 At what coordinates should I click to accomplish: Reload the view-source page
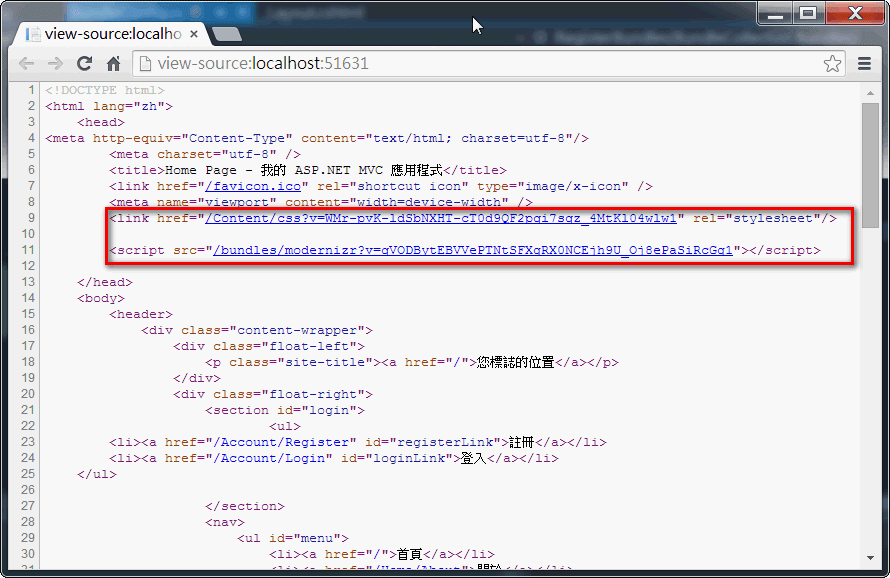click(x=85, y=64)
